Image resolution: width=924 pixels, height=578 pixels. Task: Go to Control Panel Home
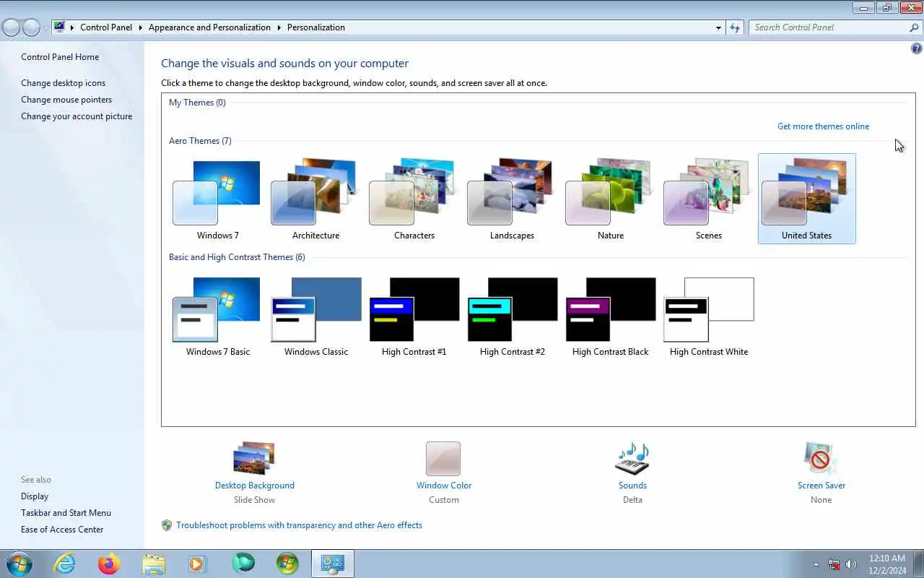[x=60, y=57]
